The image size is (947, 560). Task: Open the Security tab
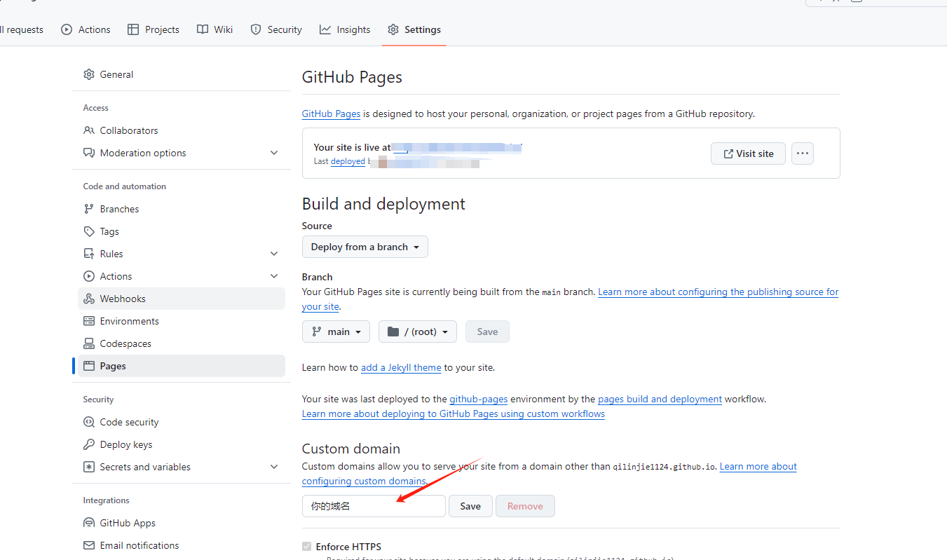tap(275, 29)
